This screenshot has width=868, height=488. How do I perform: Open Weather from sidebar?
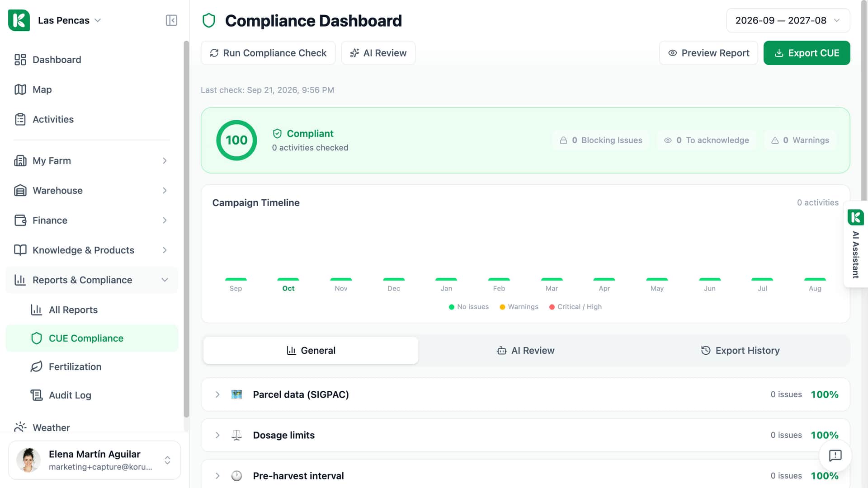91,427
